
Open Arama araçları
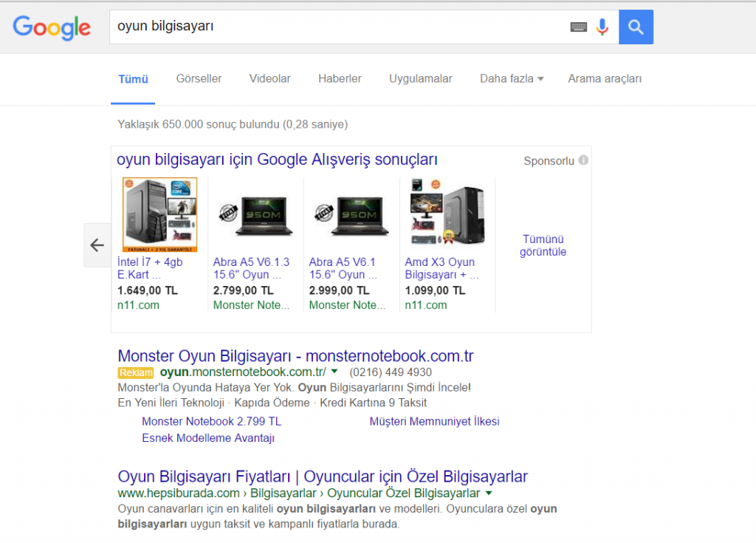coord(605,78)
